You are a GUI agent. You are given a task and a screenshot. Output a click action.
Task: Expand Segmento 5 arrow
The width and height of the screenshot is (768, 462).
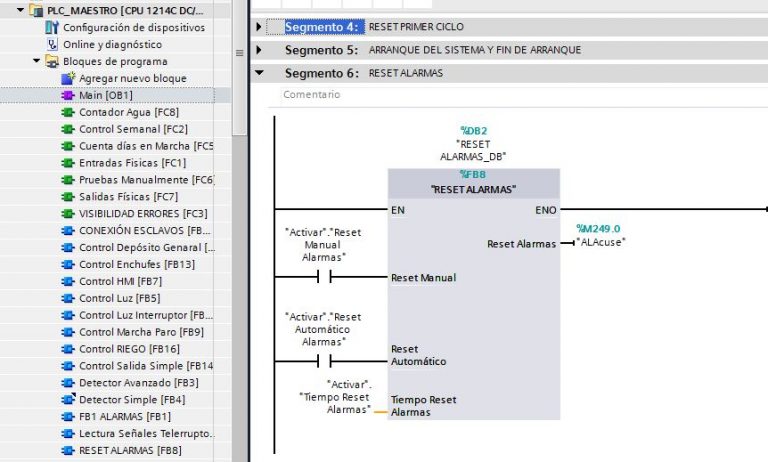tap(260, 50)
